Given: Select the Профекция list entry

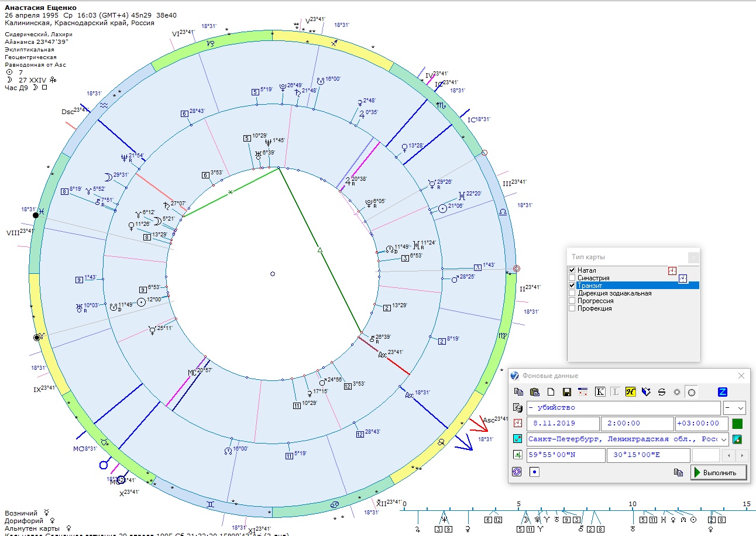Looking at the screenshot, I should tap(594, 308).
